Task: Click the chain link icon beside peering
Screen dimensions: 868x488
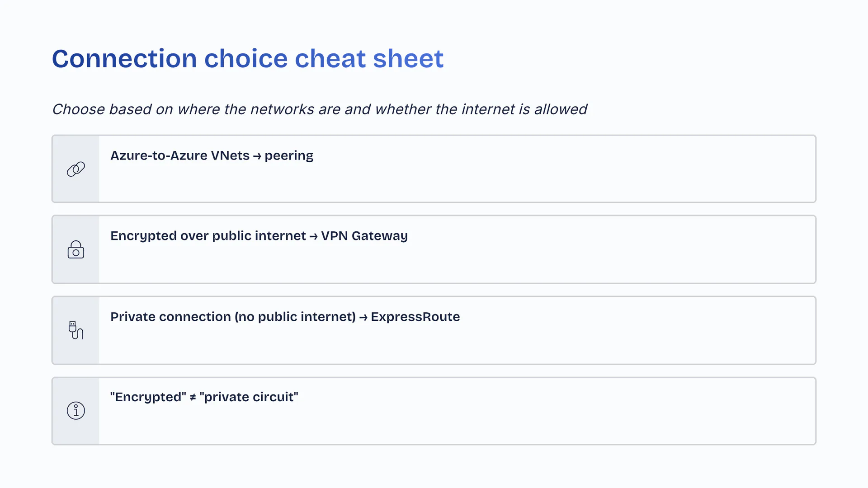Action: [x=76, y=169]
